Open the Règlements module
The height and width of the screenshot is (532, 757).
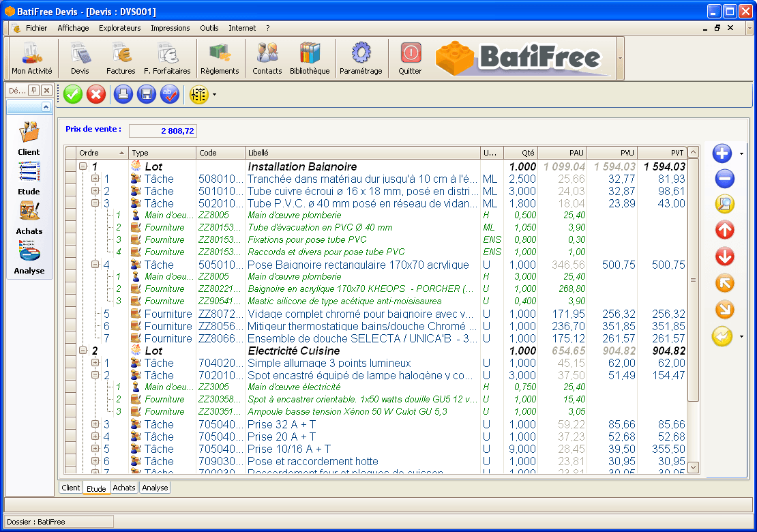pos(218,58)
